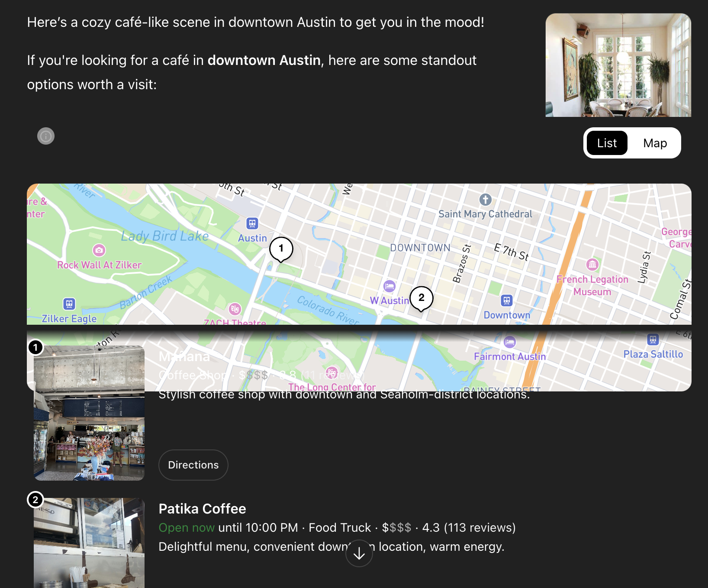Select map pin number 2
The width and height of the screenshot is (708, 588).
pos(422,299)
